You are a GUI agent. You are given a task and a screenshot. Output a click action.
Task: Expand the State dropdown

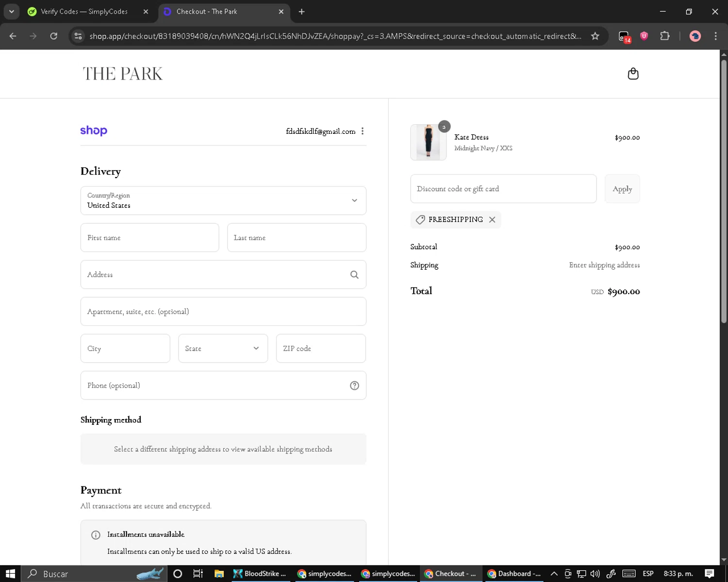pyautogui.click(x=223, y=348)
